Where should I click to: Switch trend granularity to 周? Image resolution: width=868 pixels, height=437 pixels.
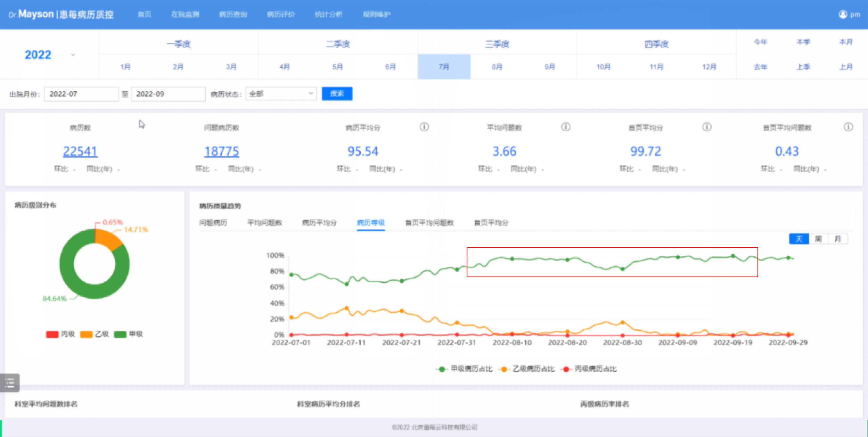coord(818,239)
